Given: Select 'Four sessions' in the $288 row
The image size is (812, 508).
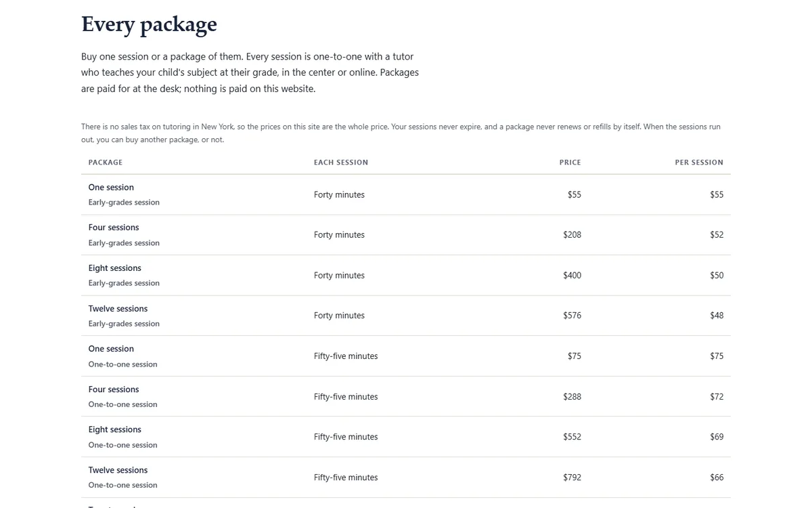Looking at the screenshot, I should point(114,389).
